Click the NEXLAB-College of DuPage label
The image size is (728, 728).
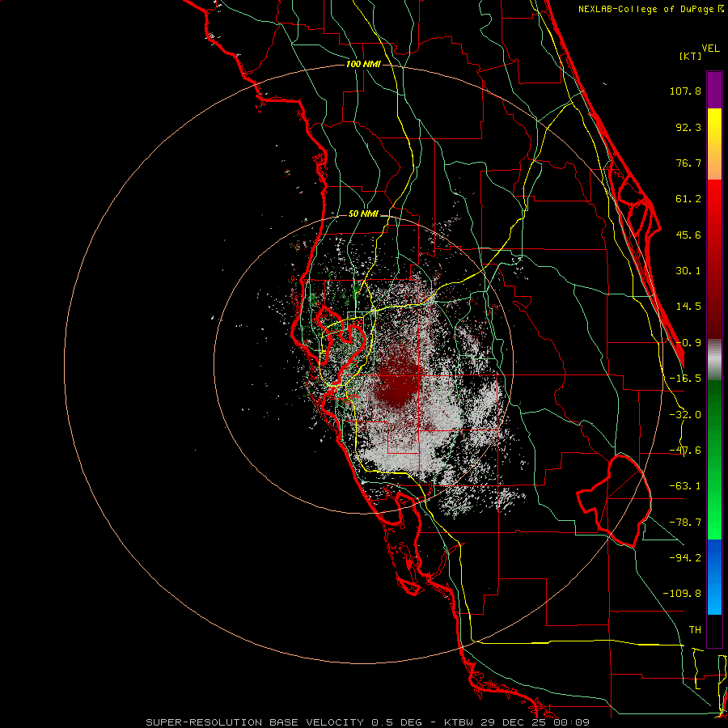(647, 9)
